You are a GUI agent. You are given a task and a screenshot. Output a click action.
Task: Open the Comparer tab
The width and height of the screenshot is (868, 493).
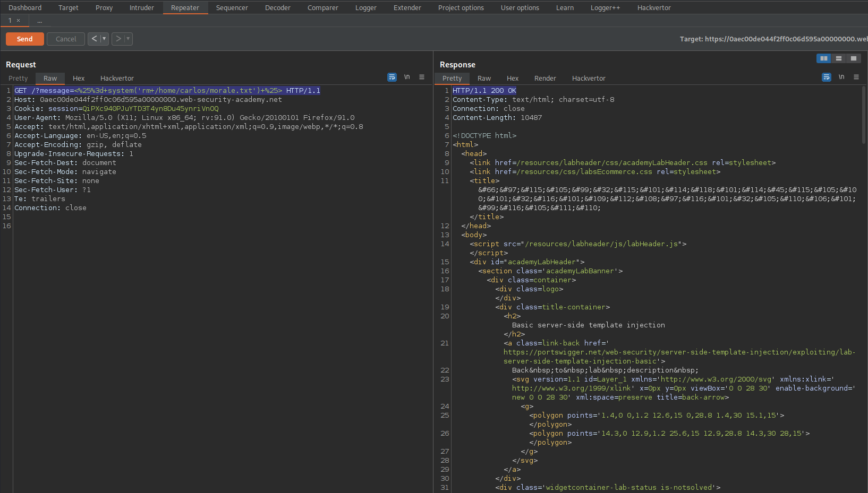point(323,7)
